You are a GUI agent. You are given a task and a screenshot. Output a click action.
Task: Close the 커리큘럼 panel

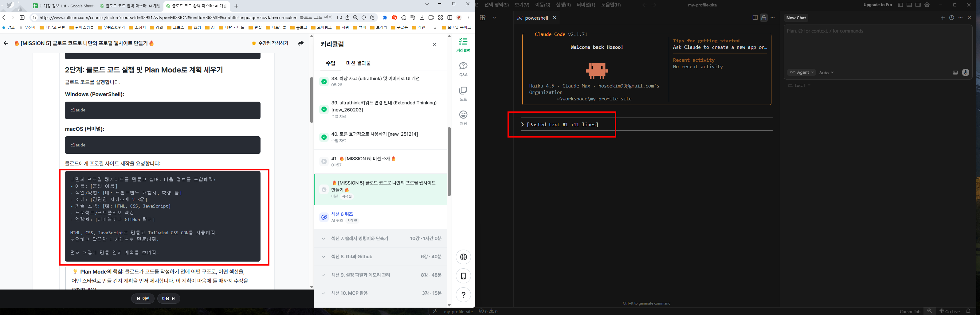click(434, 45)
